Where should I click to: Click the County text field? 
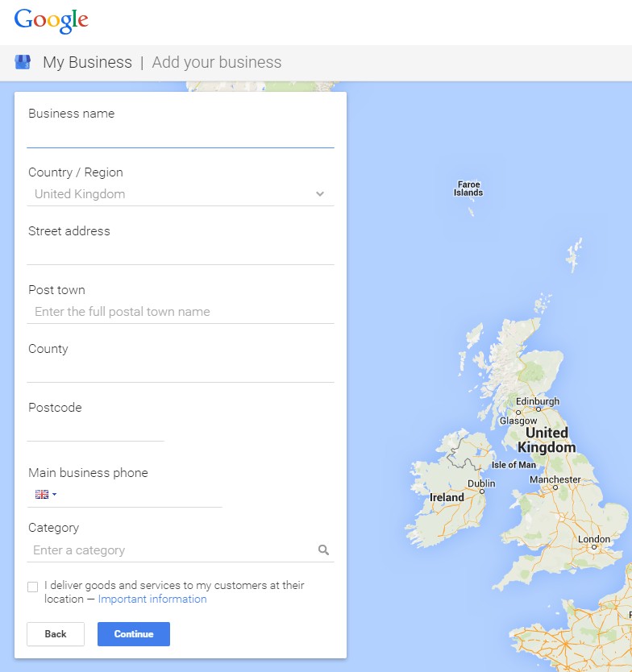point(181,371)
